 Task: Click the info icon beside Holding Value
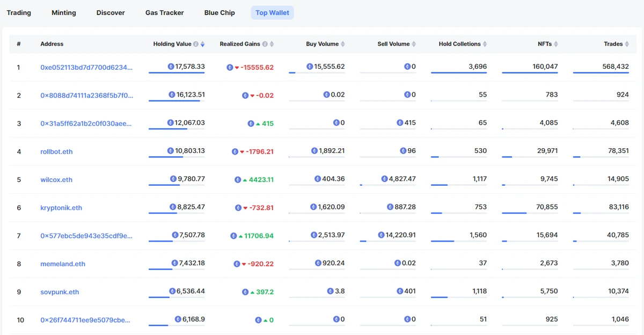click(x=196, y=44)
